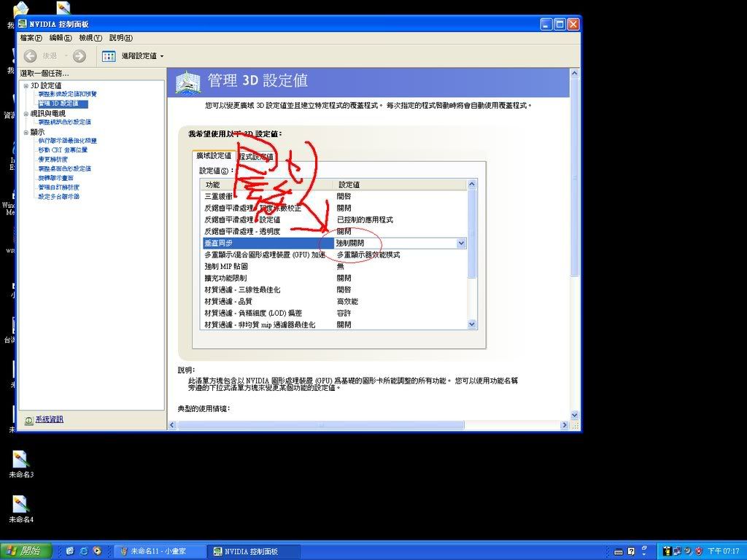Screen dimensions: 747x560
Task: Click the 開始 Start button
Action: pos(25,551)
